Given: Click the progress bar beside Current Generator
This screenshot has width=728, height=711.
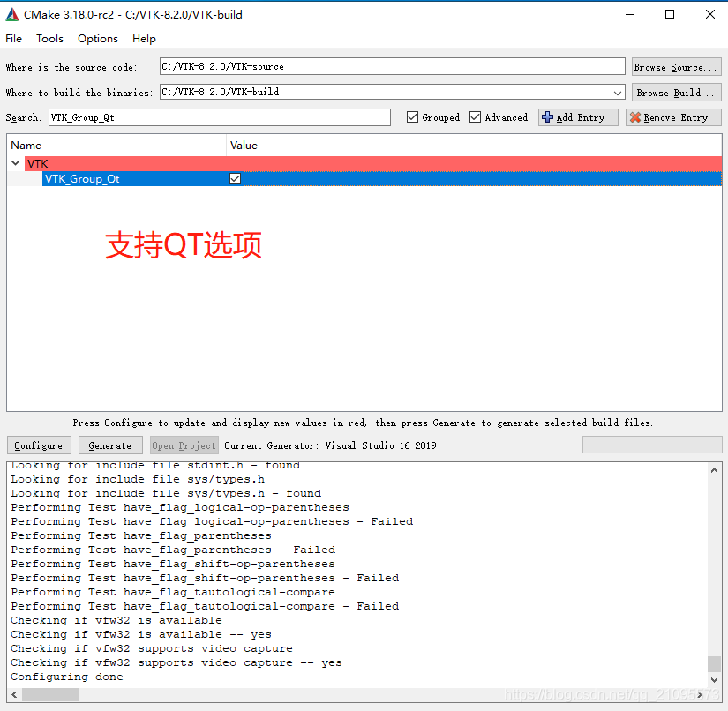Looking at the screenshot, I should click(x=652, y=445).
